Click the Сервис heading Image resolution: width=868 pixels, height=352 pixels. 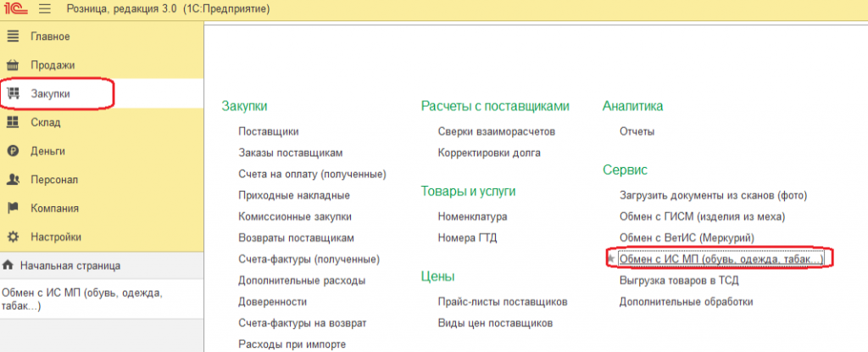click(625, 170)
